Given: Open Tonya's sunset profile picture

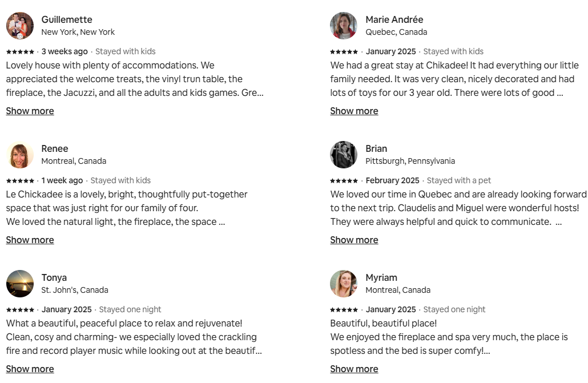Looking at the screenshot, I should point(20,284).
